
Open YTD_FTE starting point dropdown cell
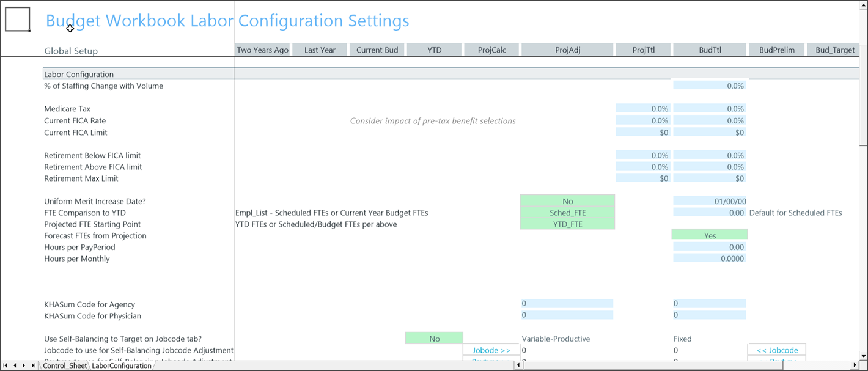[567, 224]
